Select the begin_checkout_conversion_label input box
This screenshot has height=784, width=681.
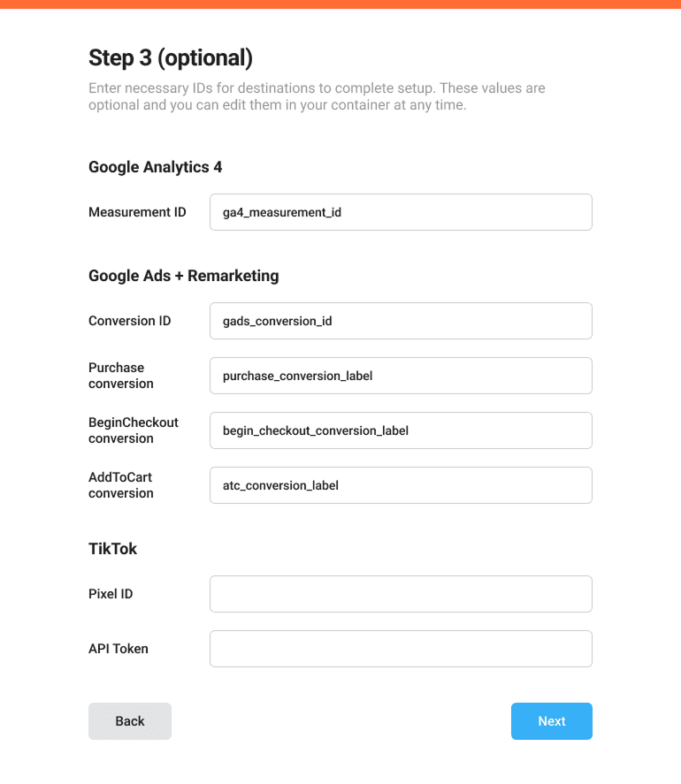click(400, 430)
